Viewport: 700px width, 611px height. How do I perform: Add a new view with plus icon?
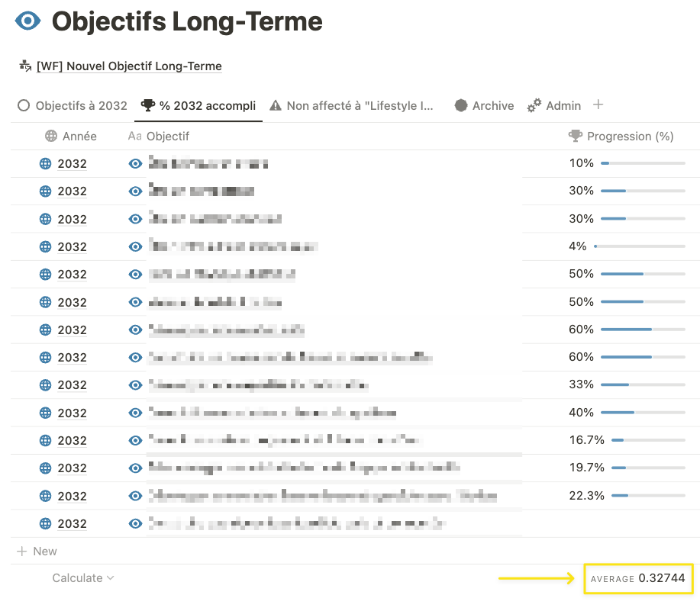598,105
